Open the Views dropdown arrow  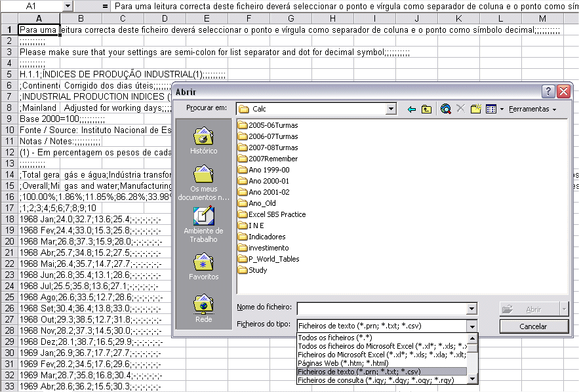click(502, 109)
